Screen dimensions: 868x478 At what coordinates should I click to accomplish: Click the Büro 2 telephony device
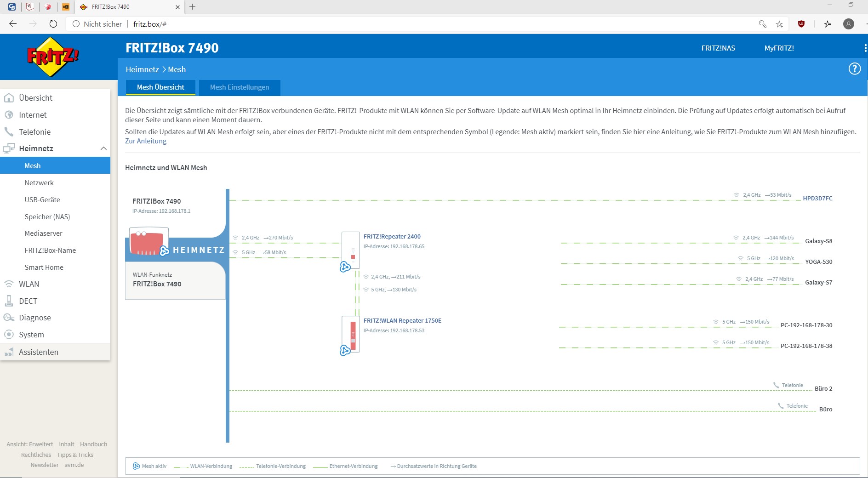tap(823, 389)
